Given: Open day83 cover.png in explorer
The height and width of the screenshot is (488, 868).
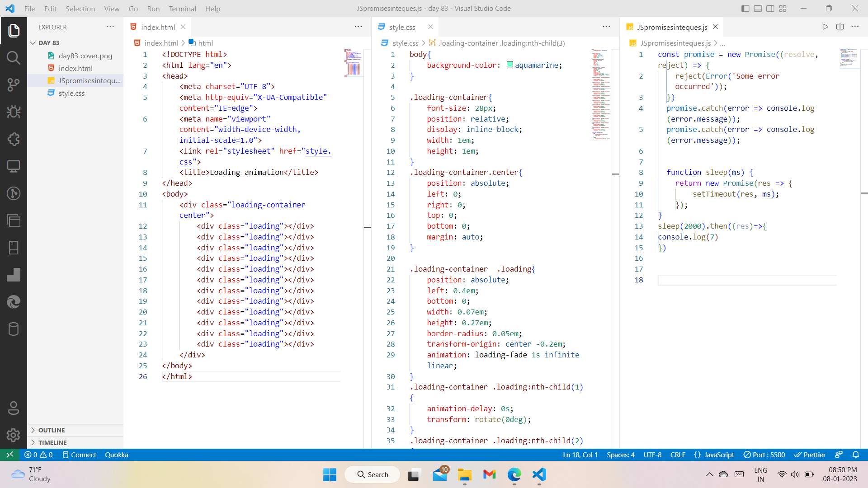Looking at the screenshot, I should (85, 56).
